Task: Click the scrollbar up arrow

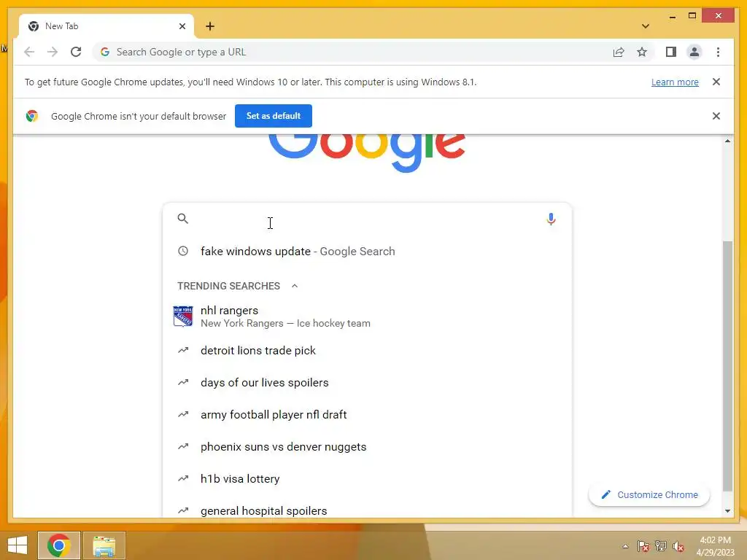Action: coord(727,141)
